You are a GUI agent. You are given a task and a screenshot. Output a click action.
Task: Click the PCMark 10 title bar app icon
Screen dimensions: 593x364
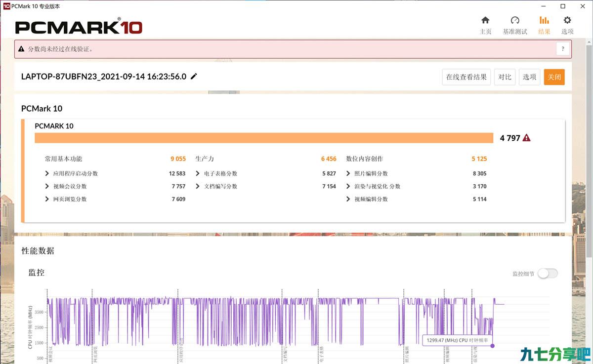[6, 6]
